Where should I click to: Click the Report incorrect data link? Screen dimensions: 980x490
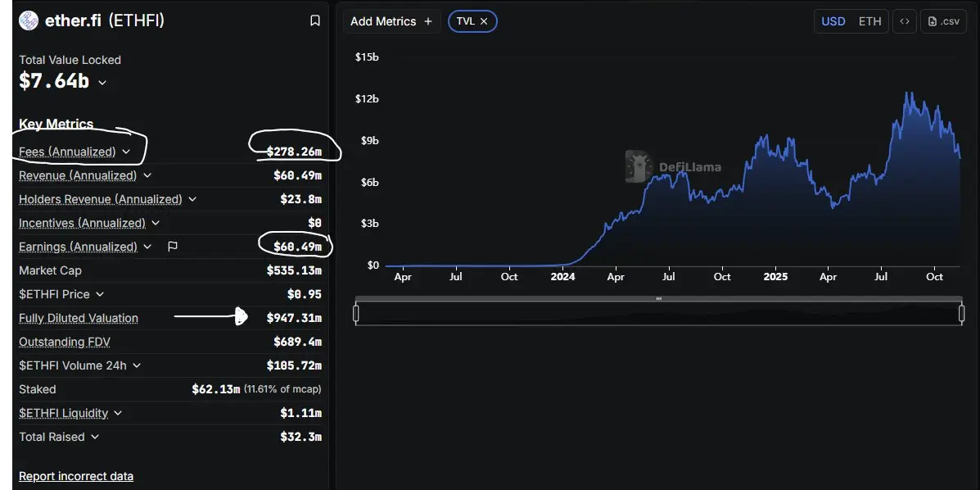[x=76, y=476]
